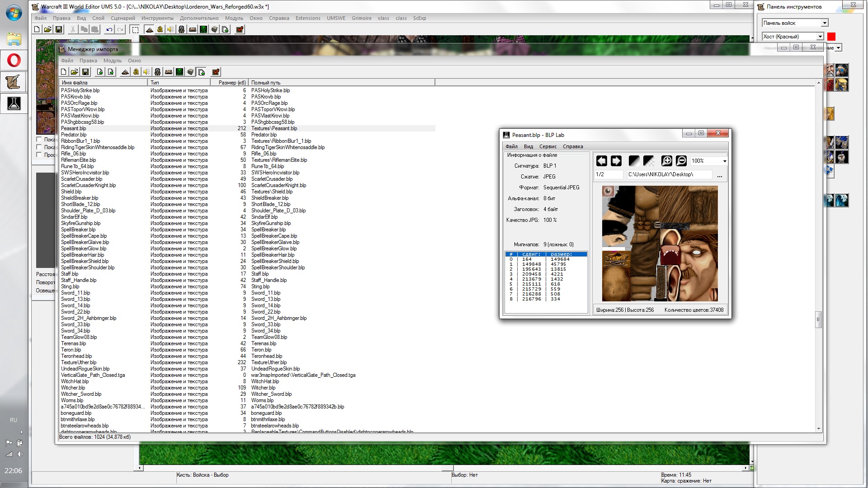The image size is (868, 488).
Task: Open the 100% zoom dropdown in BLP Lab
Action: point(724,161)
